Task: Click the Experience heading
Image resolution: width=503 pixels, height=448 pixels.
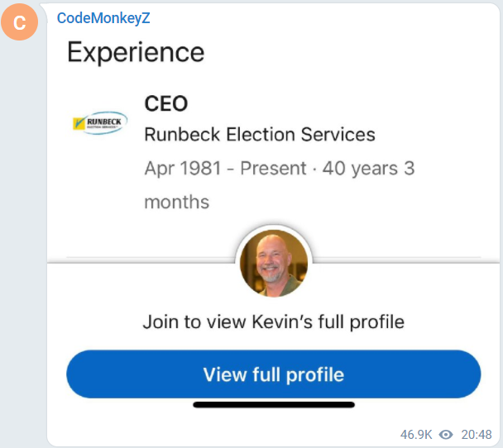Action: pos(135,53)
